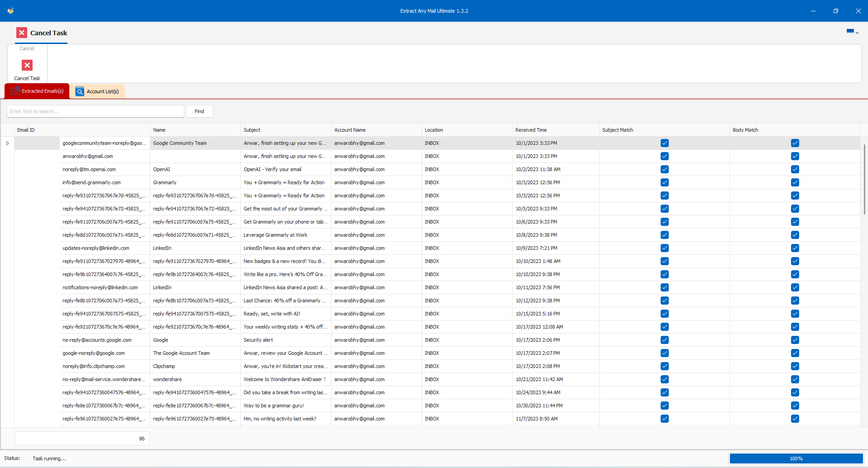Select email google-noreply@google.com

[x=94, y=353]
